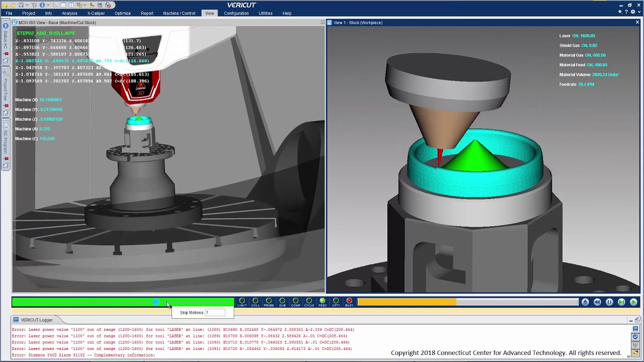Click the New Project folder icon in quick toolbar

5,5
